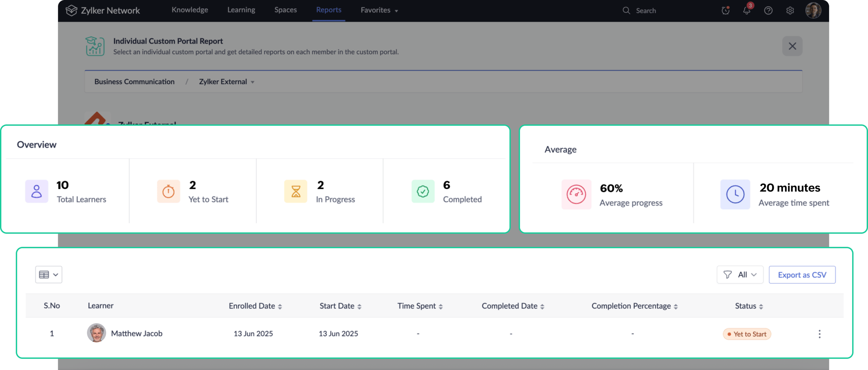Click the In Progress hourglass icon
This screenshot has width=868, height=370.
point(296,191)
